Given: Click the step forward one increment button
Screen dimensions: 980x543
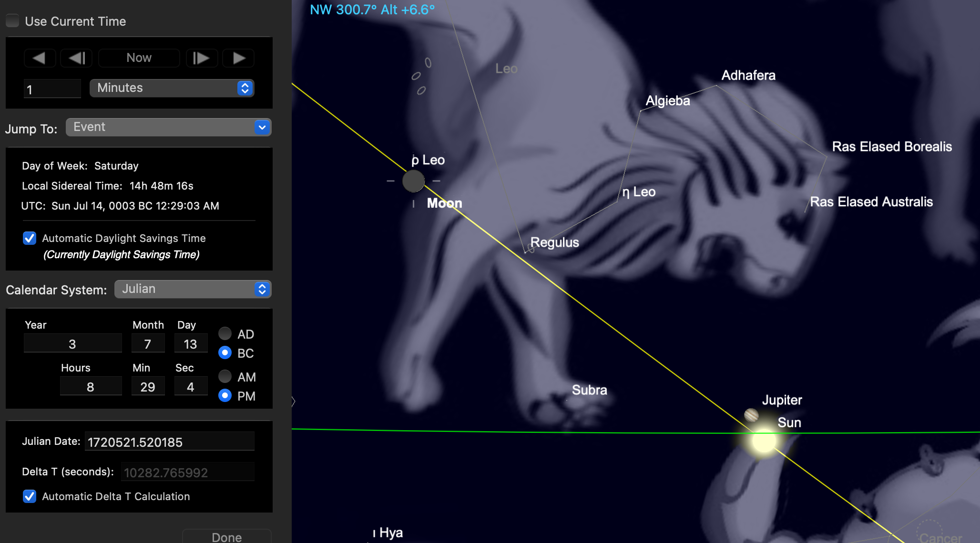Looking at the screenshot, I should (202, 58).
